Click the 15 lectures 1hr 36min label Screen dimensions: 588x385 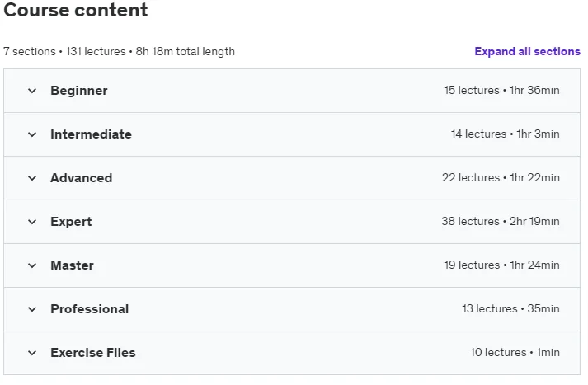click(x=501, y=91)
